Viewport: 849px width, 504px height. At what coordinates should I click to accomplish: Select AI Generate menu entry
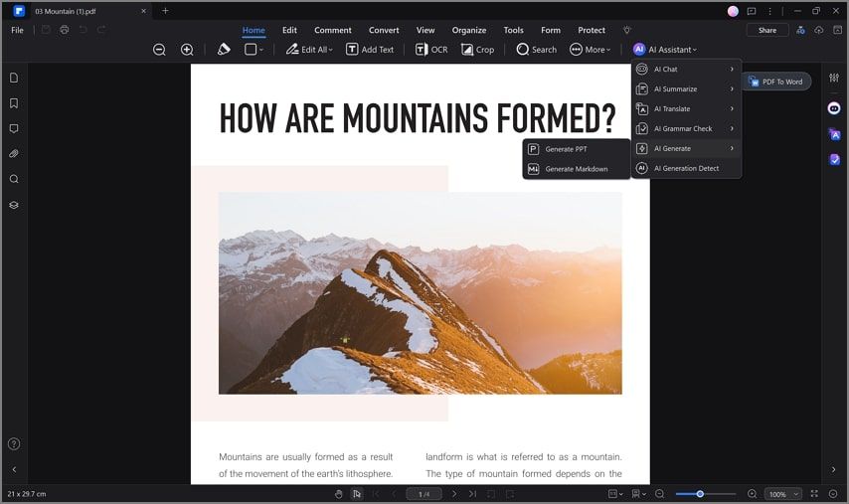coord(686,148)
